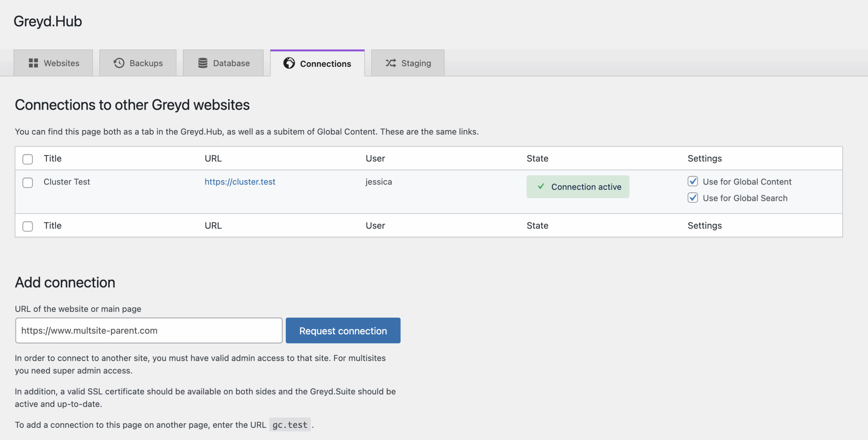
Task: Uncheck Use for Global Content
Action: pos(693,182)
